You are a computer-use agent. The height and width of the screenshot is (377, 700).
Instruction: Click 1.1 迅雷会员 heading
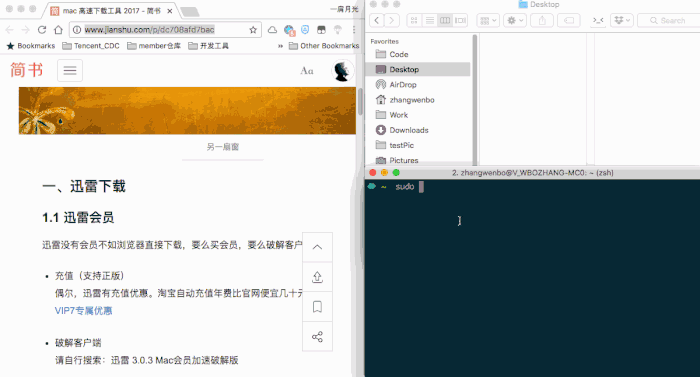(78, 218)
